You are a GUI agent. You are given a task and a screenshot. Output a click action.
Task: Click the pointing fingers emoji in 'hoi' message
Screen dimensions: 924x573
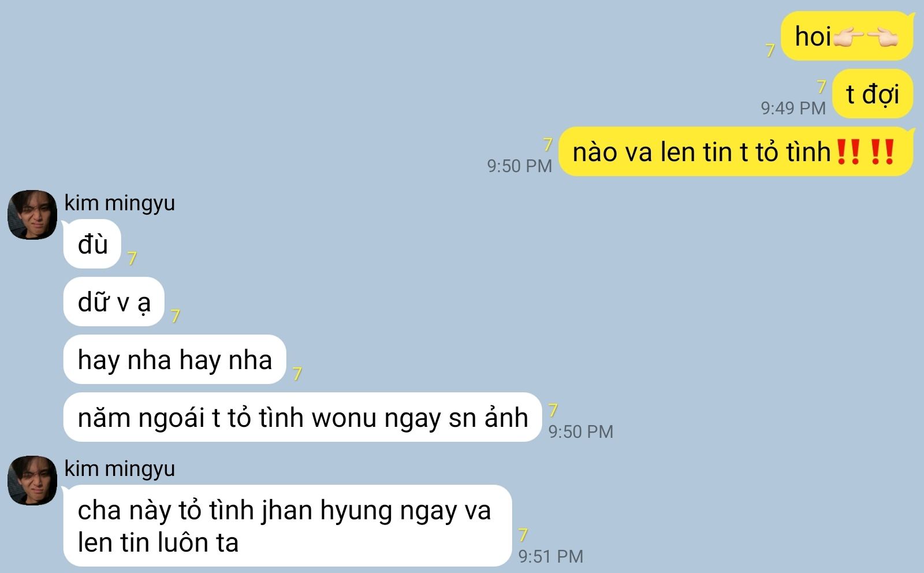[866, 38]
